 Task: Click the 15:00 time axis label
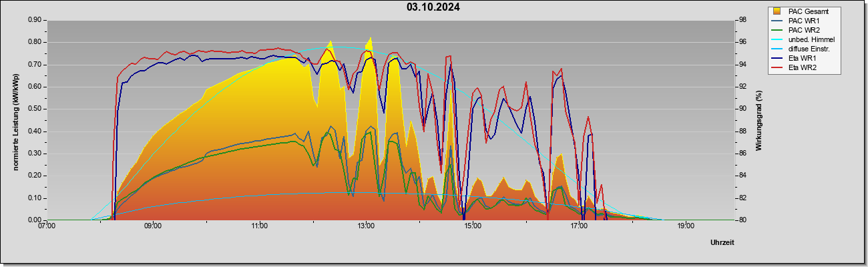473,226
